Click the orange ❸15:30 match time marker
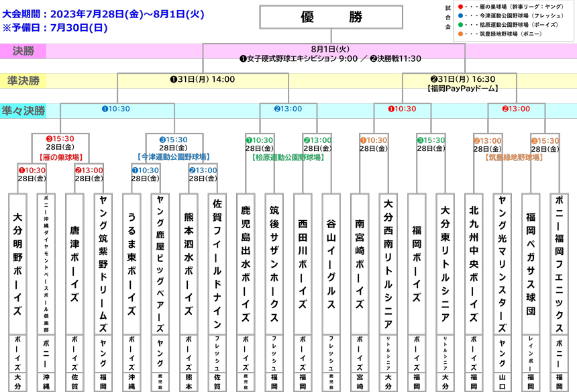The width and height of the screenshot is (577, 392). [545, 140]
